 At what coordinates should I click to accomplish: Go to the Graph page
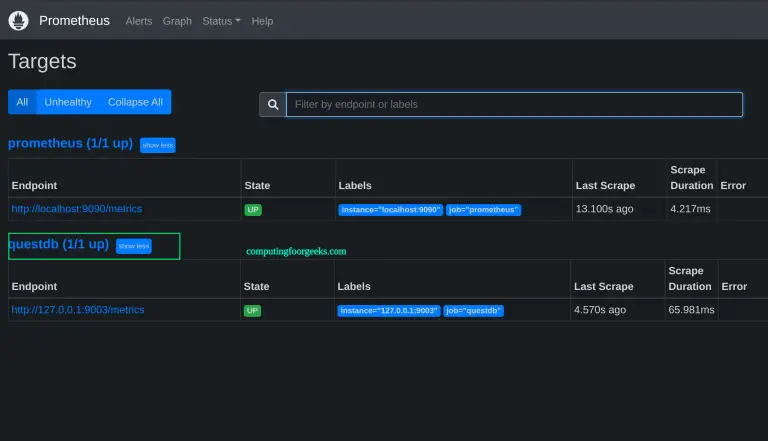click(177, 21)
